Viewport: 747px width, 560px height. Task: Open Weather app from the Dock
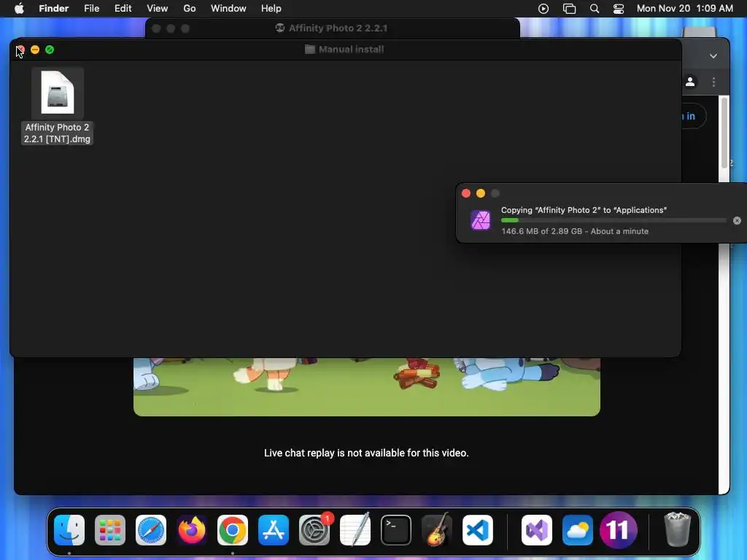click(x=578, y=529)
